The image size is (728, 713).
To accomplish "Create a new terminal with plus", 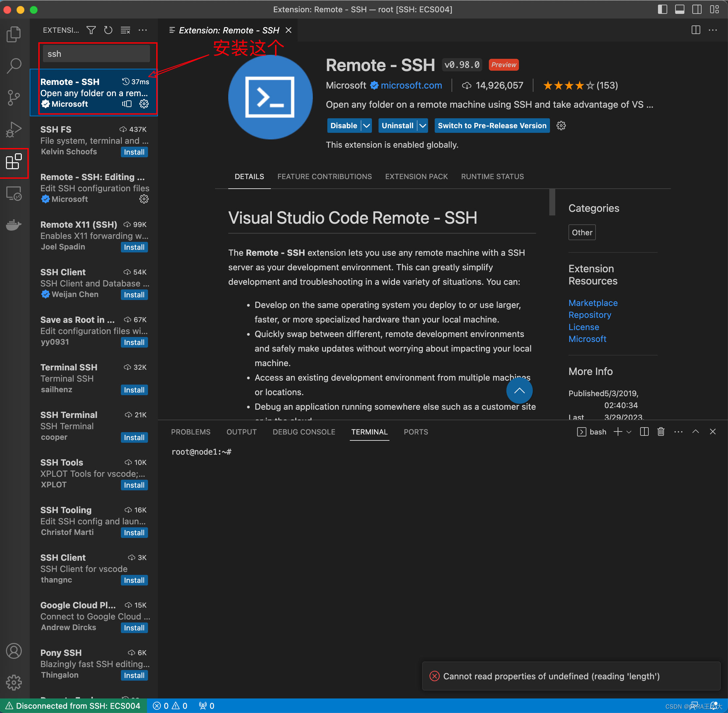I will 618,432.
